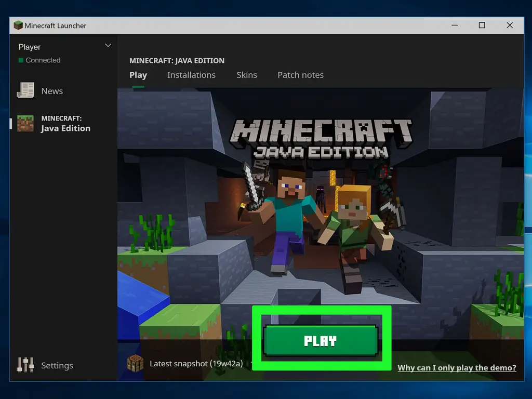Viewport: 532px width, 399px height.
Task: Minimize the Minecraft Launcher window
Action: pos(455,25)
